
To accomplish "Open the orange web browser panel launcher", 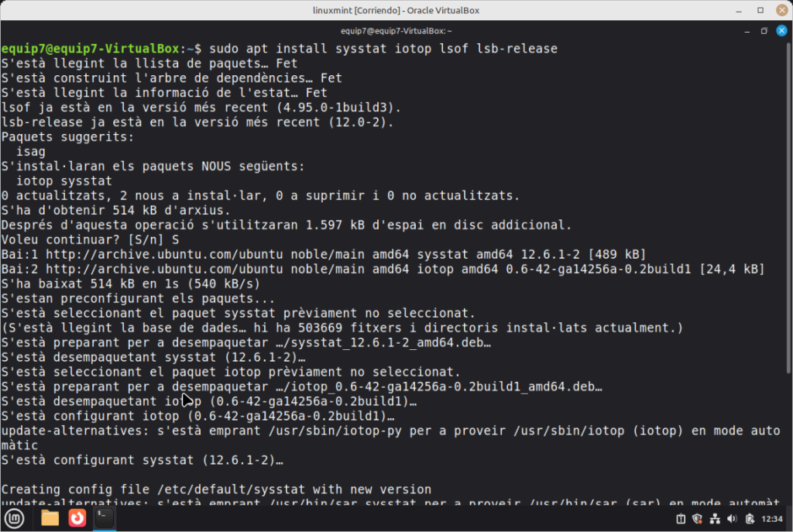I will click(77, 517).
